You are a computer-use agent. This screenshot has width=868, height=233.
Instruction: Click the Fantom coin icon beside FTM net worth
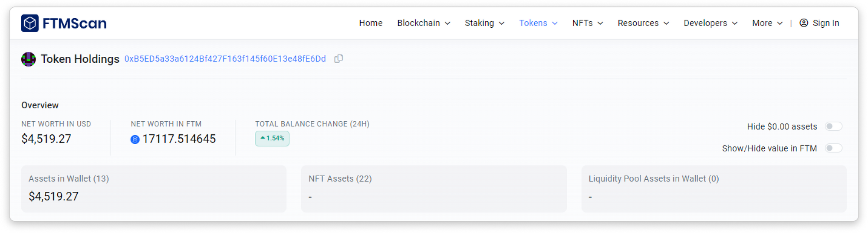135,139
